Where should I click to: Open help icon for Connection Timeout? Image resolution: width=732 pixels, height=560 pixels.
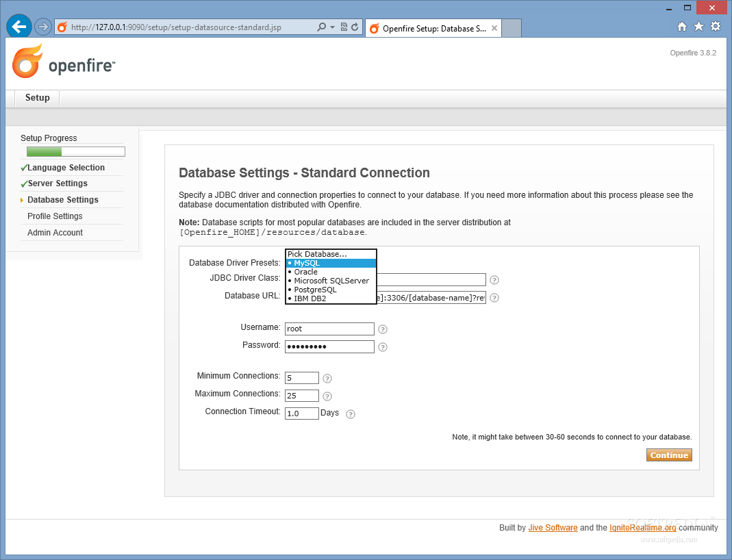(351, 414)
